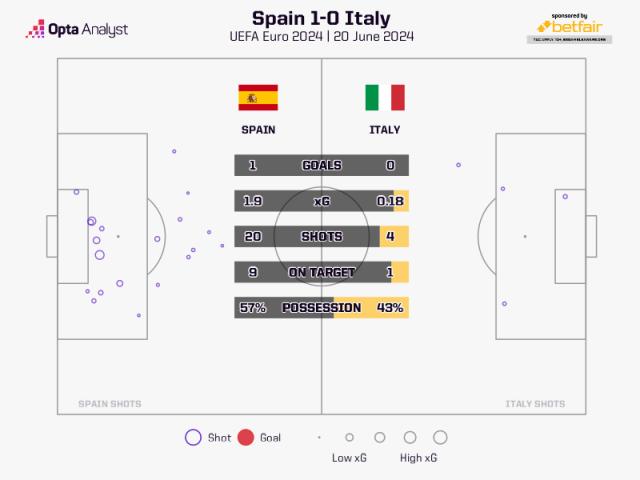This screenshot has height=480, width=640.
Task: Click the Opta Analyst logo
Action: click(x=77, y=29)
